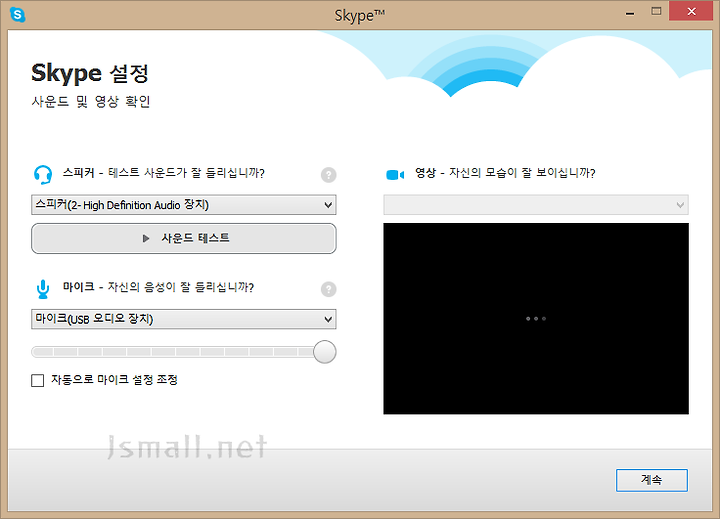
Task: Open the microphone USB device dropdown
Action: pyautogui.click(x=184, y=319)
